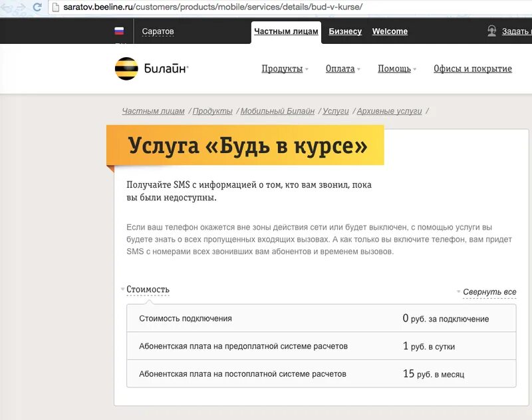This screenshot has width=532, height=420.
Task: Click the Услуга «Будь в курсе» heading
Action: click(x=247, y=146)
